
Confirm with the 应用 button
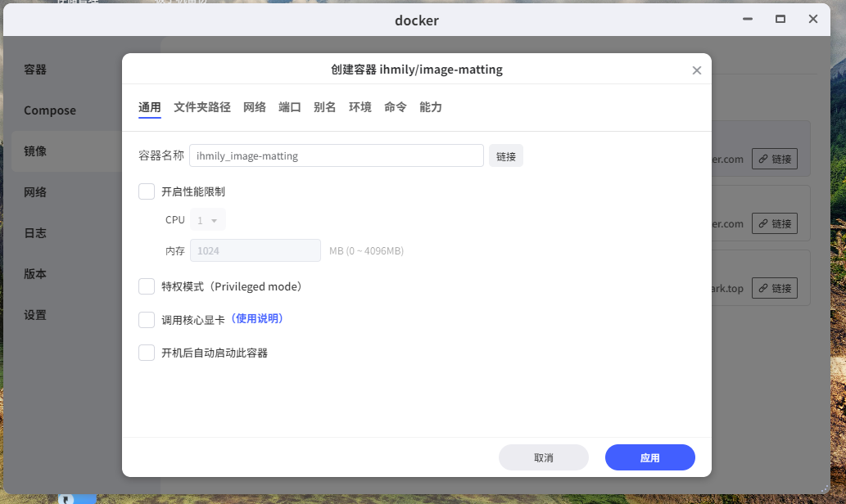pyautogui.click(x=650, y=457)
